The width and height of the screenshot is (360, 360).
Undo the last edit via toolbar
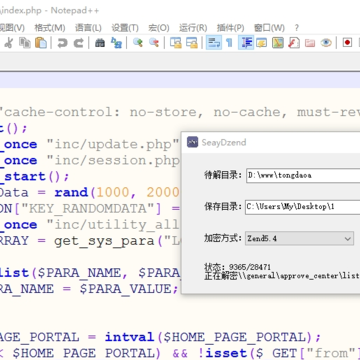coord(62,43)
